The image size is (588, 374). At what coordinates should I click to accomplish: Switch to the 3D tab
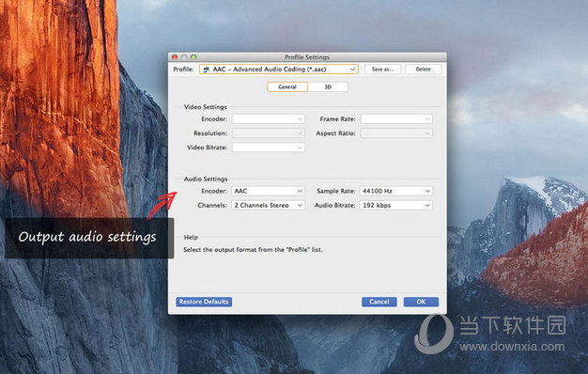[328, 87]
